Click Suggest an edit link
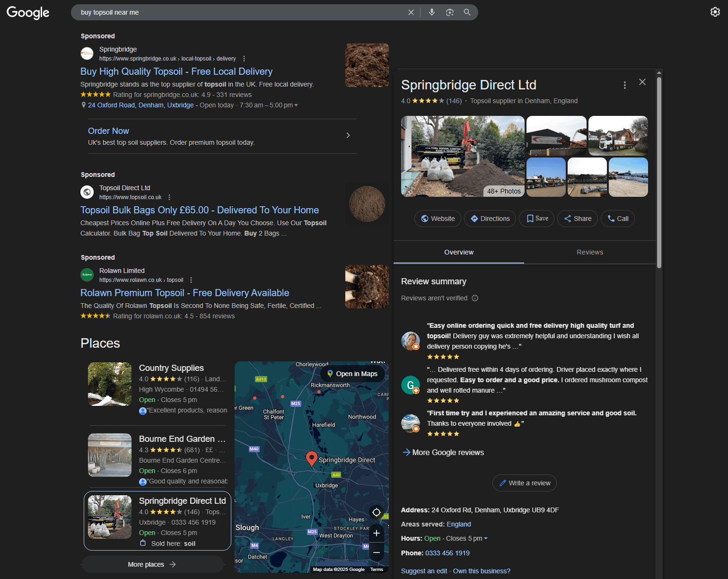The height and width of the screenshot is (579, 728). tap(424, 571)
